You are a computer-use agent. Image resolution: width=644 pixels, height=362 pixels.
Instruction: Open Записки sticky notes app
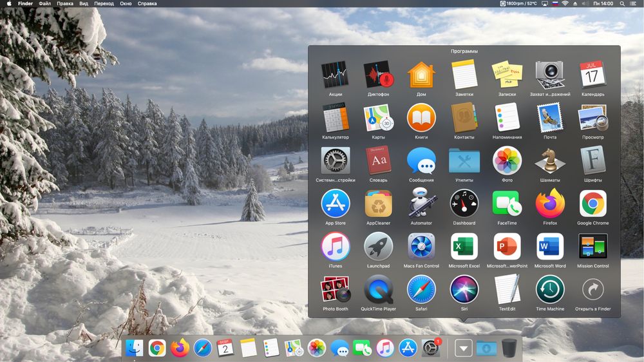pyautogui.click(x=507, y=75)
